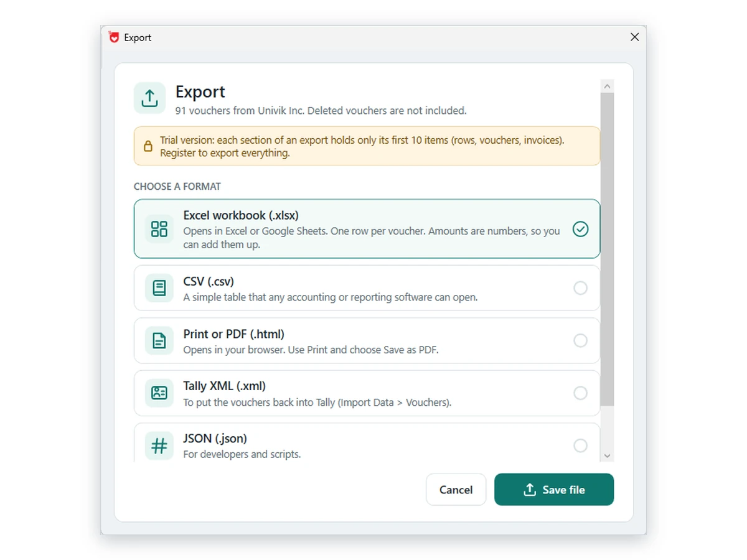The image size is (747, 560).
Task: Click the 'CHOOSE A FORMAT' label
Action: coord(177,186)
